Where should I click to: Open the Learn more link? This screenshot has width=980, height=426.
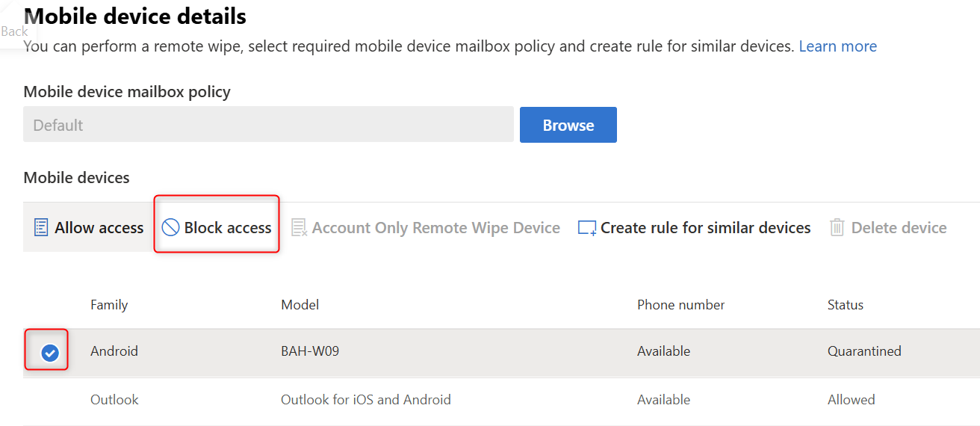837,46
